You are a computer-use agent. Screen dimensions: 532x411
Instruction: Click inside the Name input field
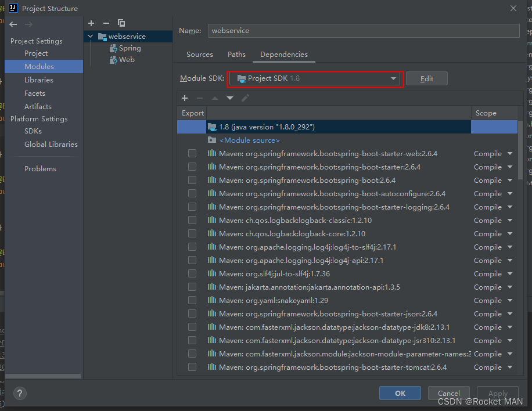(x=348, y=30)
